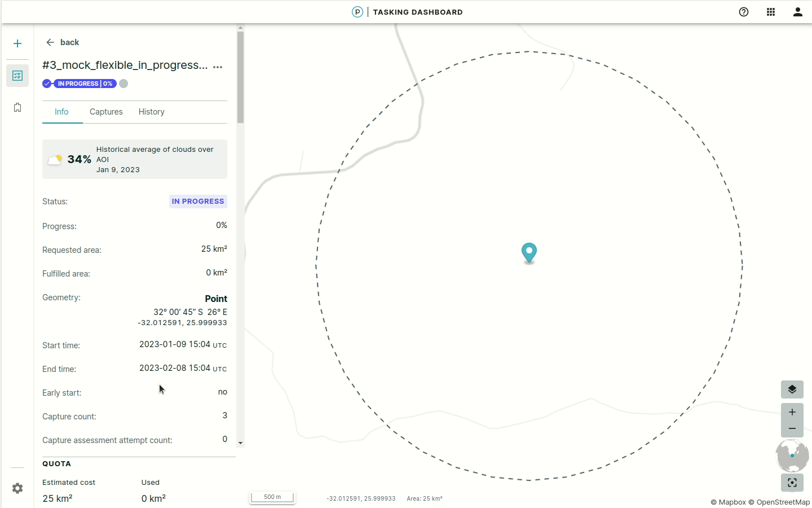
Task: Click the plus icon to create new order
Action: [x=17, y=43]
